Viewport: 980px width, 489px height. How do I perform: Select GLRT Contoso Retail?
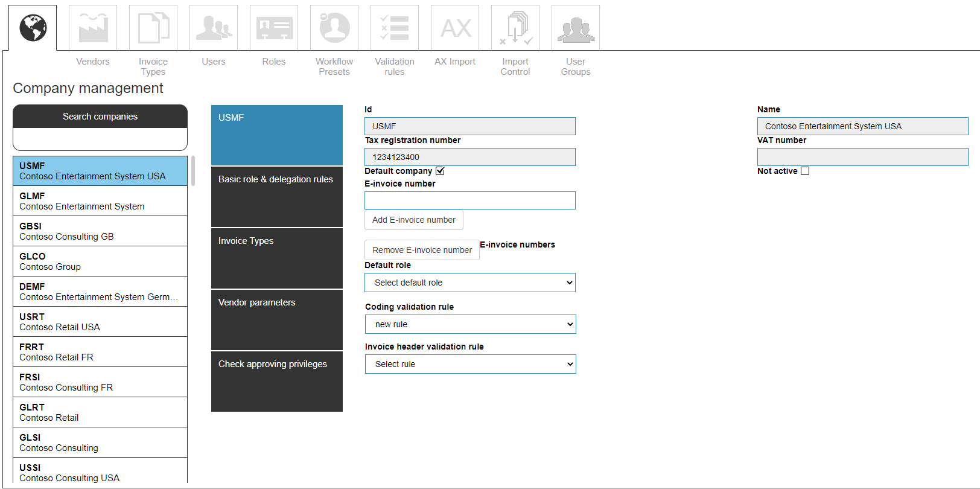coord(100,412)
